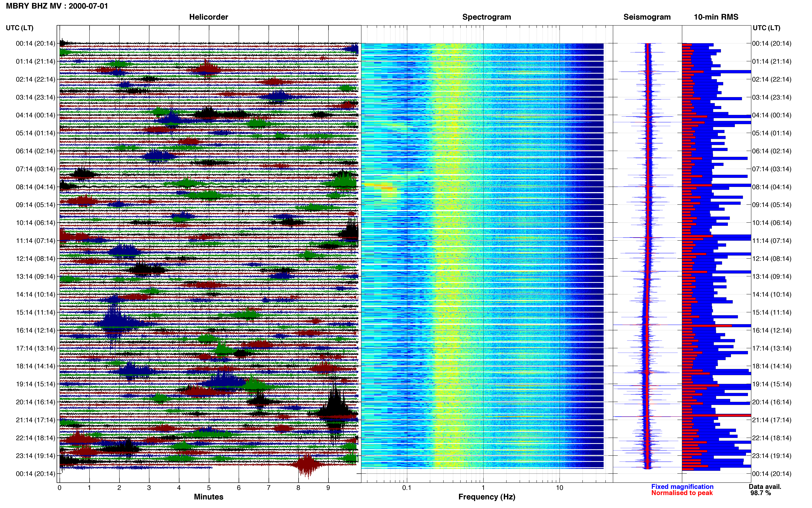
Task: Click the 'Data avail.' label
Action: (x=765, y=486)
